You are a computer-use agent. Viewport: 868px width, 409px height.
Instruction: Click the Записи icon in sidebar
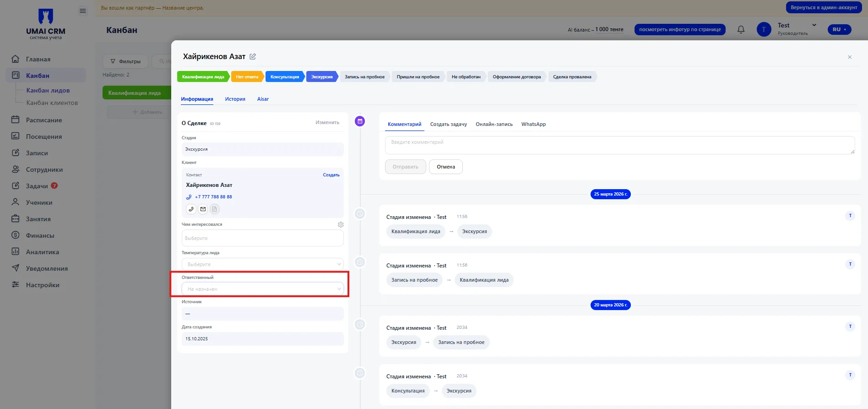(15, 153)
